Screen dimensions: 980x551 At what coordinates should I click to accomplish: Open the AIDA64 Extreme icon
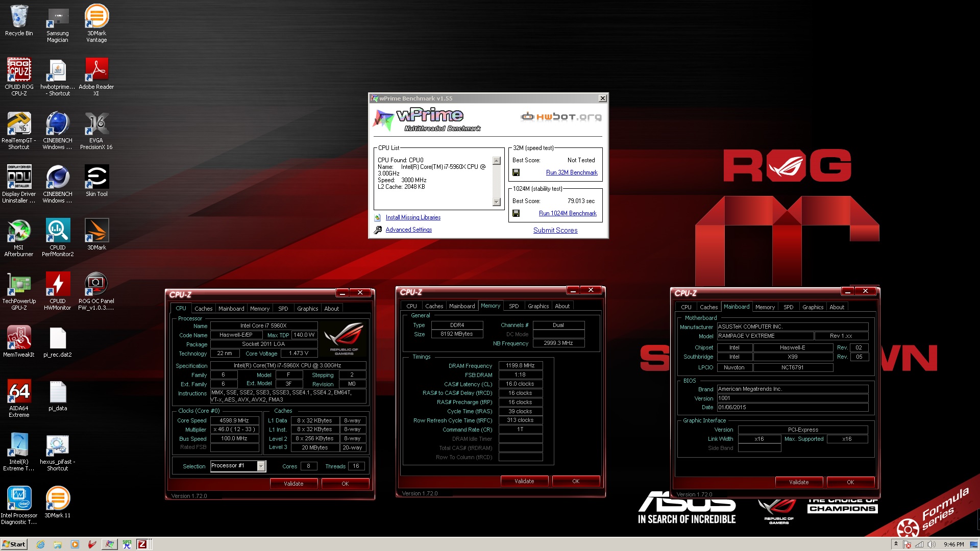[x=19, y=398]
